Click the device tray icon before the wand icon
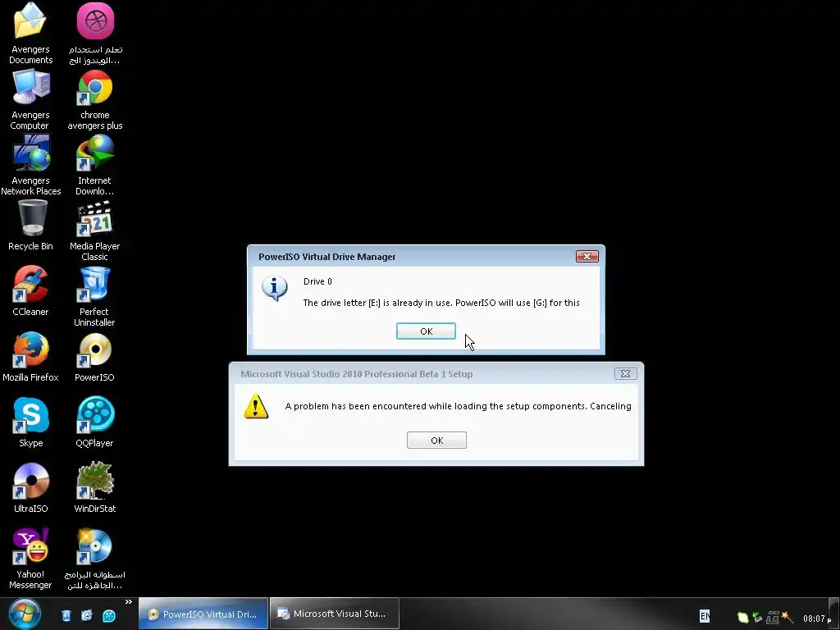Screen dimensions: 840x630 pos(773,618)
